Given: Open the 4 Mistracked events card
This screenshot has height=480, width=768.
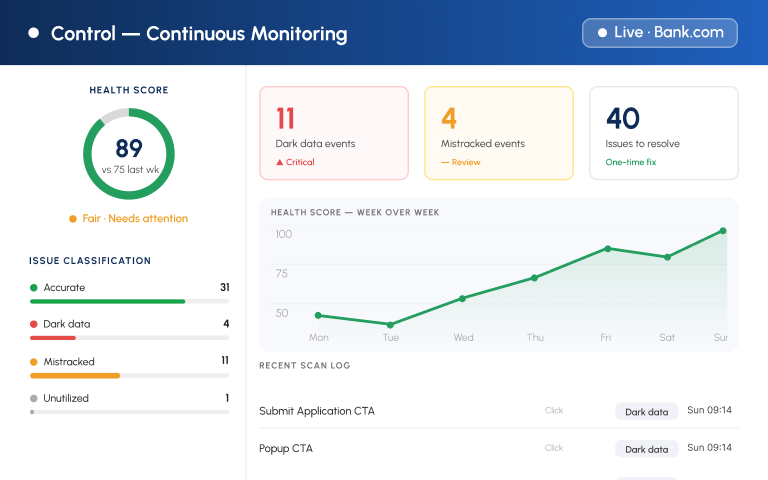Looking at the screenshot, I should (499, 133).
